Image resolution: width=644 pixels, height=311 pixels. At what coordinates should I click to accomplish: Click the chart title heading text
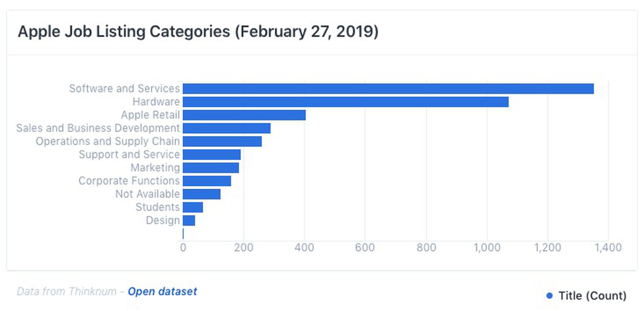198,31
